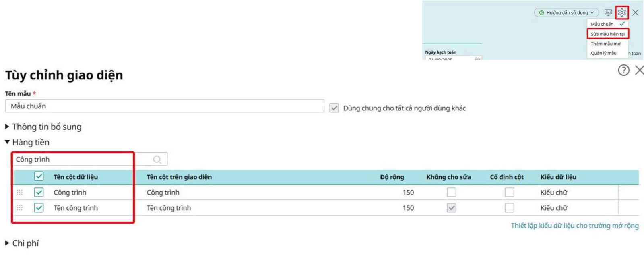Enable Cố định cột for Tên công trình
Image resolution: width=644 pixels, height=280 pixels.
509,208
